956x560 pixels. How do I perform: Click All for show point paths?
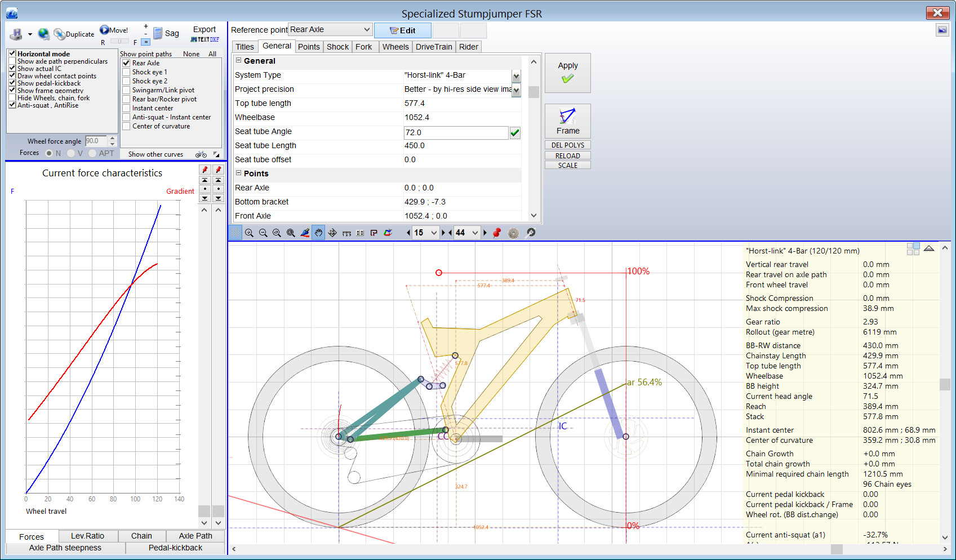pyautogui.click(x=212, y=54)
